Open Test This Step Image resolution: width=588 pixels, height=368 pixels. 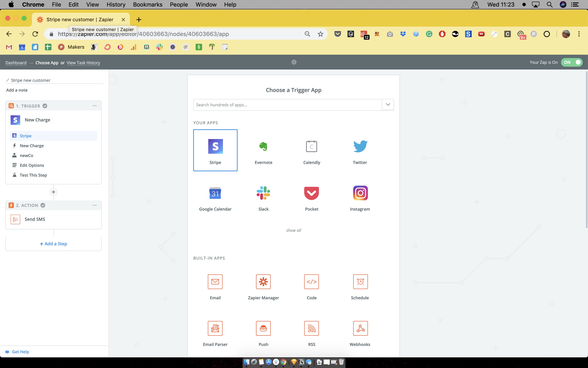click(x=53, y=175)
